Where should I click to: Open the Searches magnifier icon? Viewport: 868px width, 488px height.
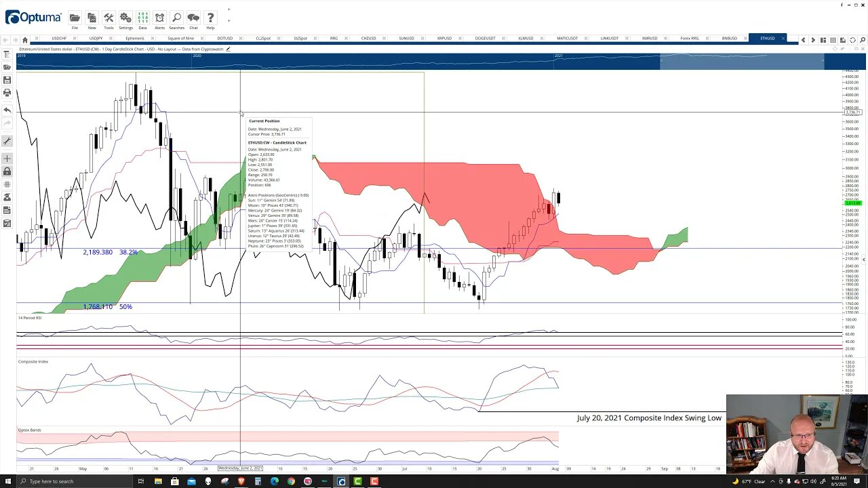pyautogui.click(x=176, y=18)
